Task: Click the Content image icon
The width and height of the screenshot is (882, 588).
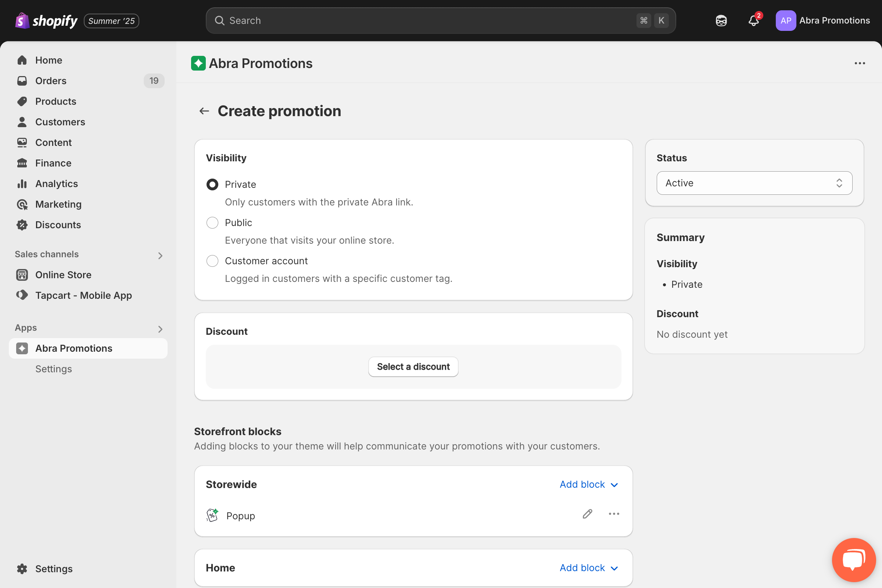Action: pyautogui.click(x=22, y=143)
